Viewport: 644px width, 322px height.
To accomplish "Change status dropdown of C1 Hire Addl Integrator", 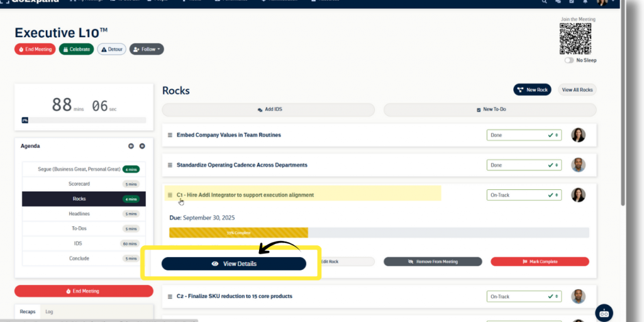I will click(523, 195).
